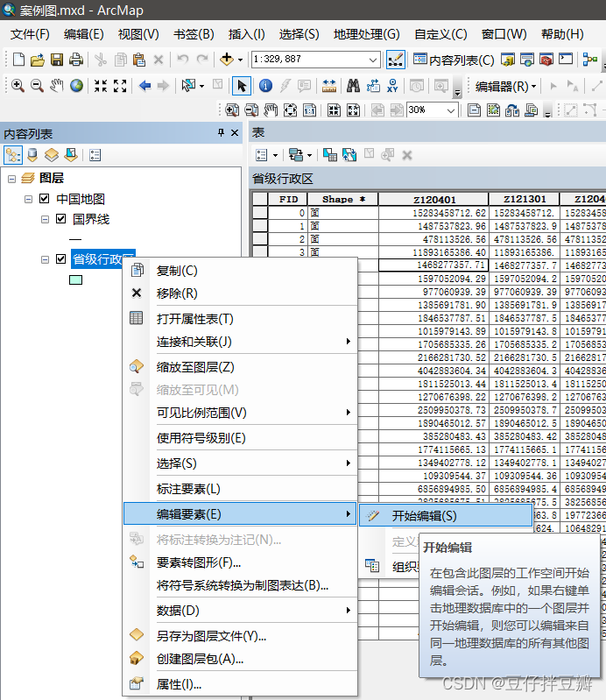Image resolution: width=606 pixels, height=700 pixels.
Task: Choose 标注要素(L) in the context menu
Action: point(240,489)
